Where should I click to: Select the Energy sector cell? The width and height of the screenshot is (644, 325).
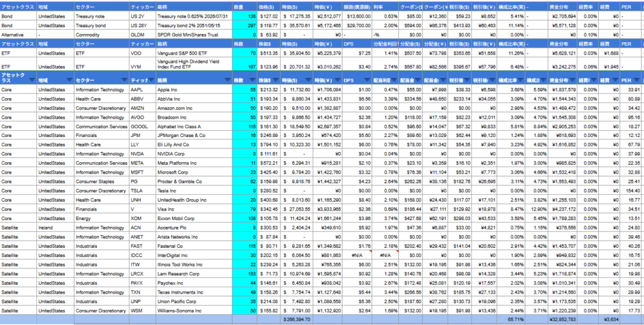101,218
